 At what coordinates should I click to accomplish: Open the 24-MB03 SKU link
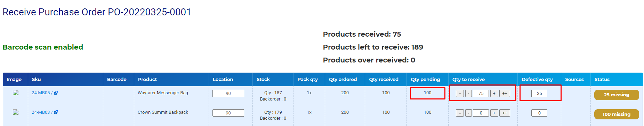[41, 112]
